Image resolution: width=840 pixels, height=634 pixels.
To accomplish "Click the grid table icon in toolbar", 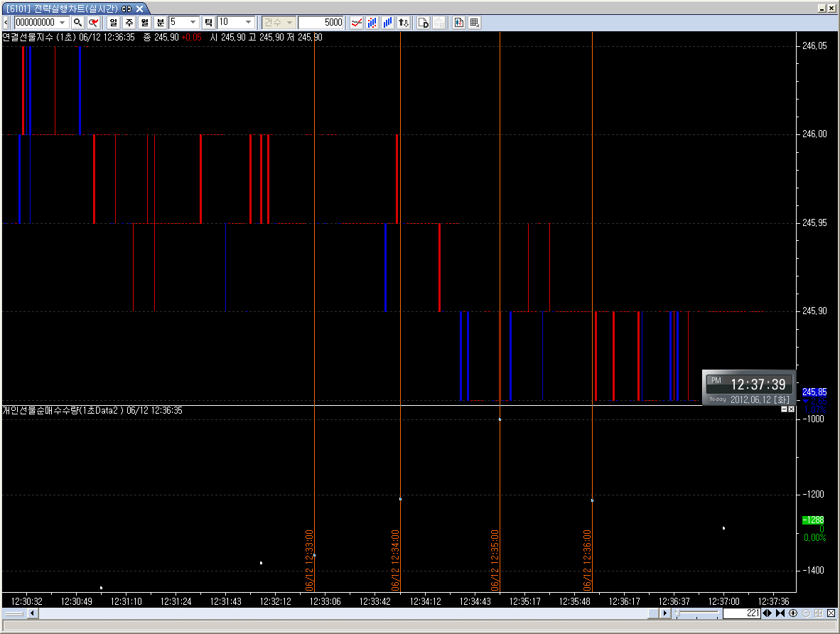I will click(474, 22).
